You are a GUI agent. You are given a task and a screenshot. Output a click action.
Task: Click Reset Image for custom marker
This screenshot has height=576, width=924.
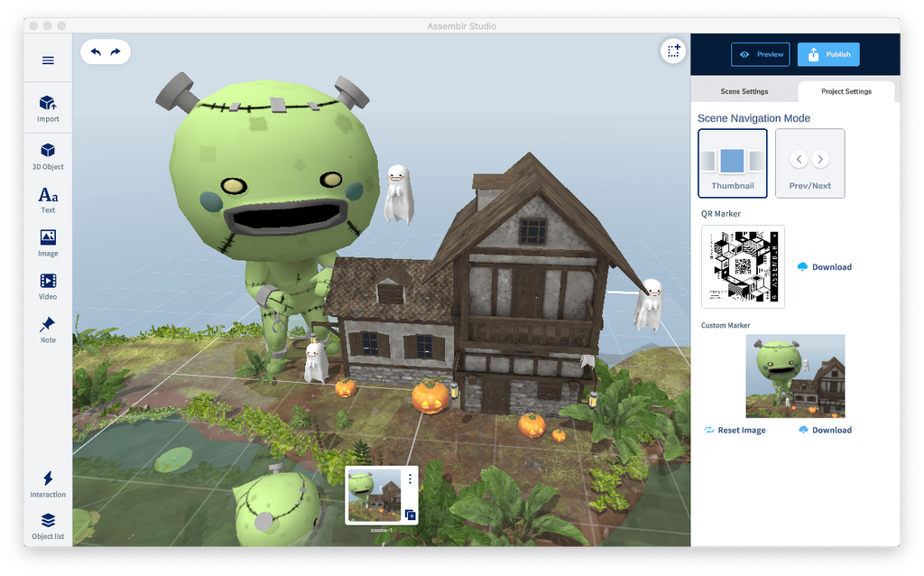(735, 431)
